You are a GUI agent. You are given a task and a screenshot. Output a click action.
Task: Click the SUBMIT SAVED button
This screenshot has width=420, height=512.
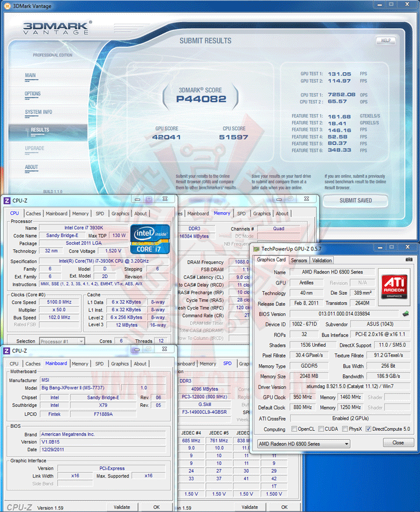tap(355, 200)
